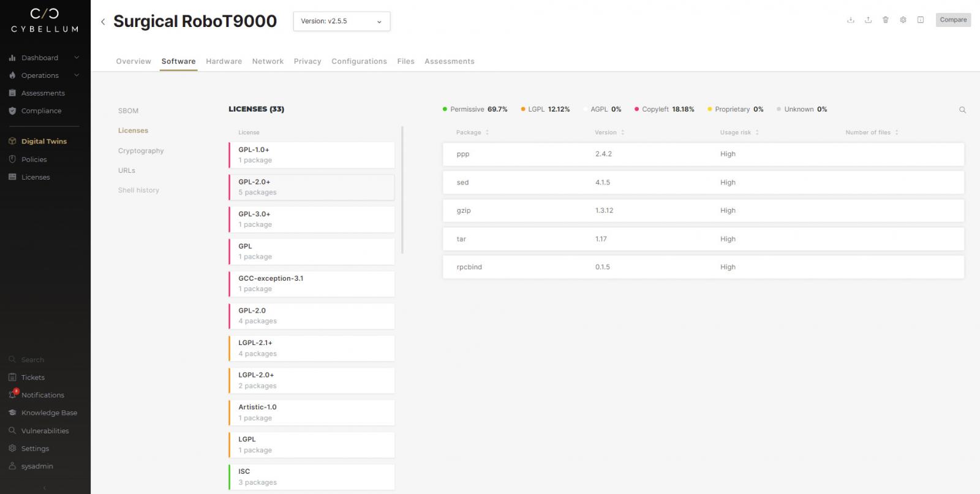Click the license list scrollbar

(402, 190)
